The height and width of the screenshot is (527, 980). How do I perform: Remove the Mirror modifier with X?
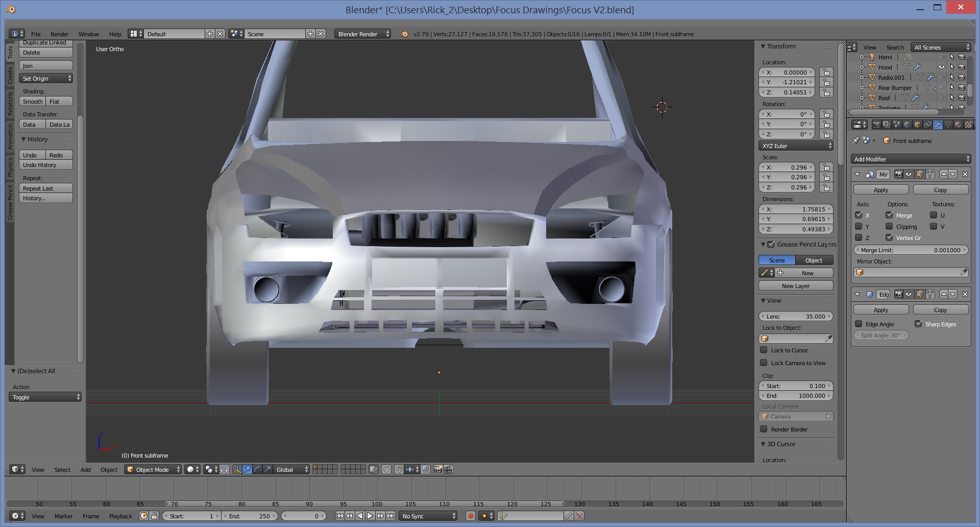[x=965, y=174]
